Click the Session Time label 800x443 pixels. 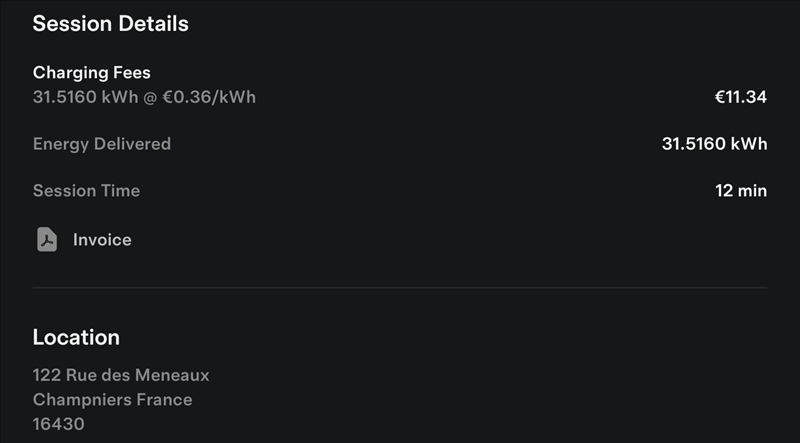pos(86,191)
